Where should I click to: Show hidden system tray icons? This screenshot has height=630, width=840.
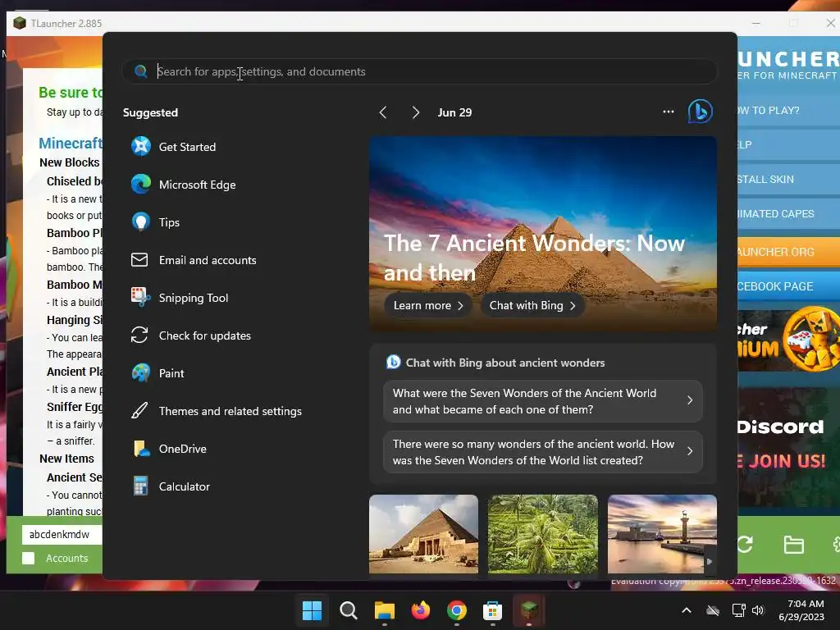tap(687, 610)
